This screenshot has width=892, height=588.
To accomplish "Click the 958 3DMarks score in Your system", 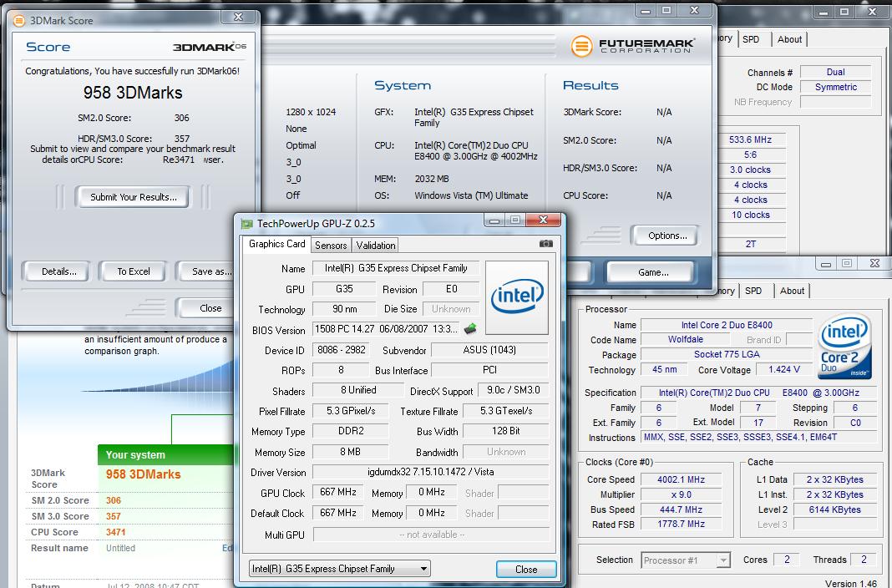I will click(143, 474).
